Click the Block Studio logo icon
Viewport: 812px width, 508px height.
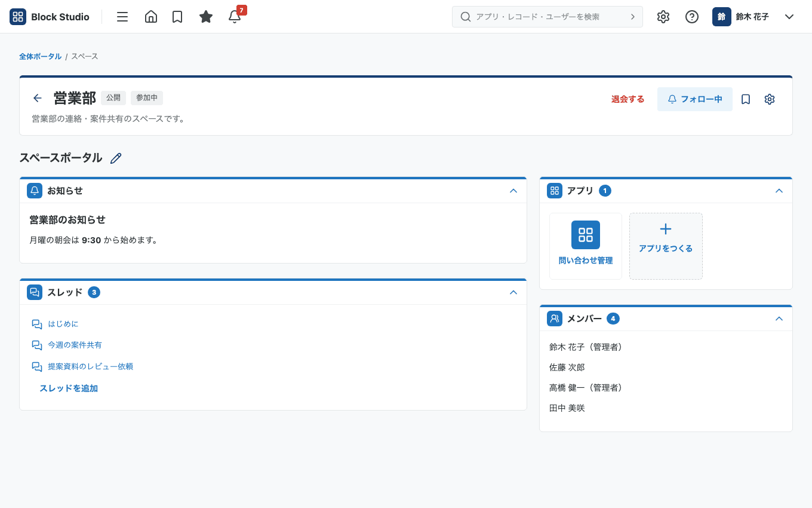[18, 17]
